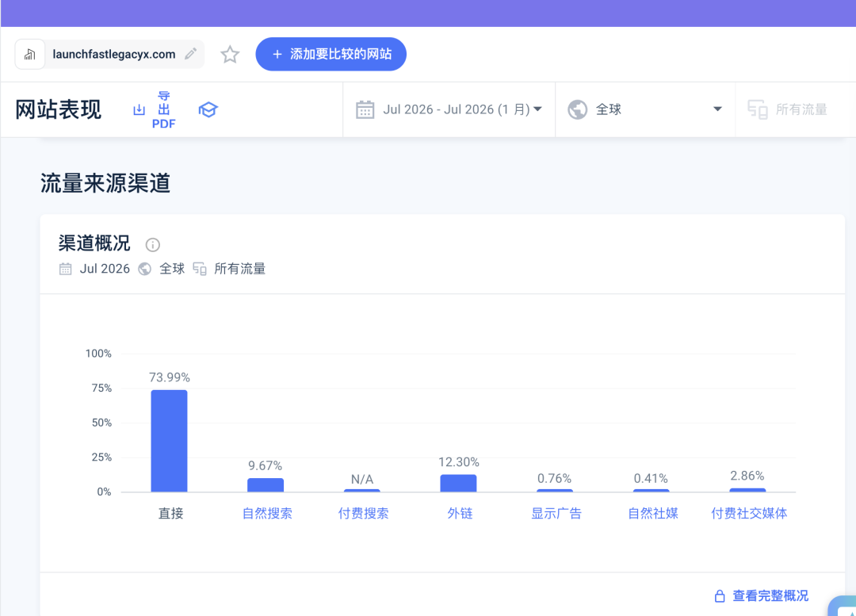
Task: Click the 2.86% value label
Action: point(747,476)
